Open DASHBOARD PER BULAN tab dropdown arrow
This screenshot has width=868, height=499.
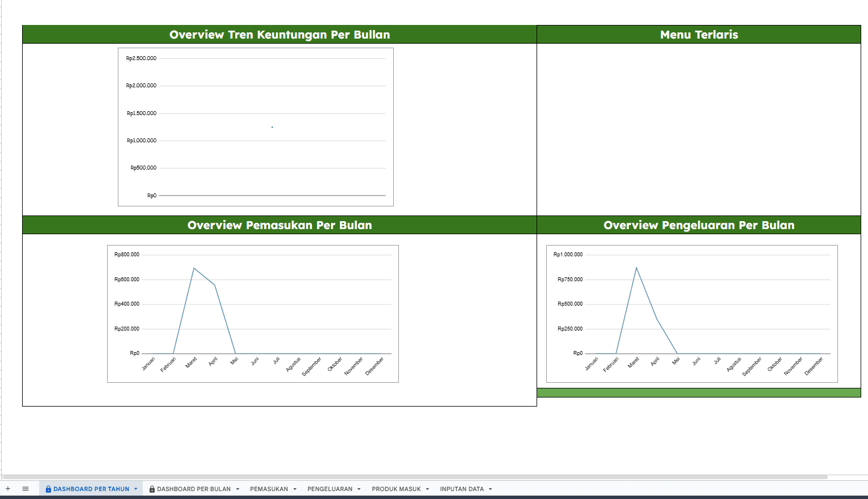[x=237, y=489]
